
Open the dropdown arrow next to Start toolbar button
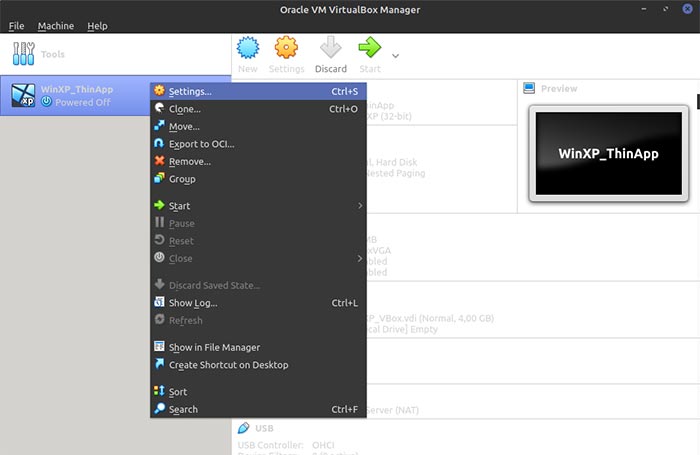point(395,56)
